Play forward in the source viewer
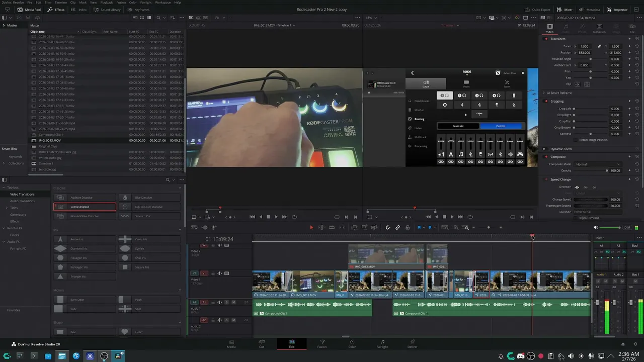The width and height of the screenshot is (644, 362). 276,217
